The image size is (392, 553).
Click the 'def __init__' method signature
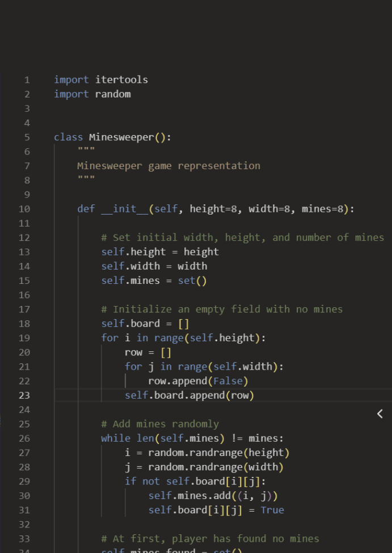[x=216, y=209]
